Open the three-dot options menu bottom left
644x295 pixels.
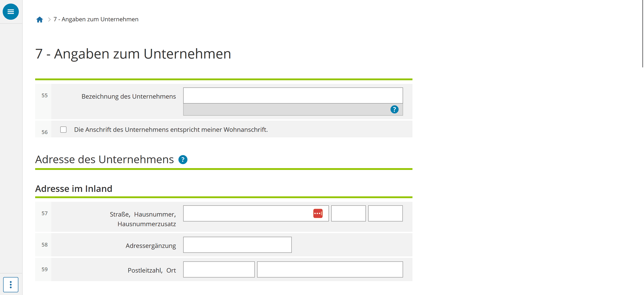pyautogui.click(x=11, y=284)
